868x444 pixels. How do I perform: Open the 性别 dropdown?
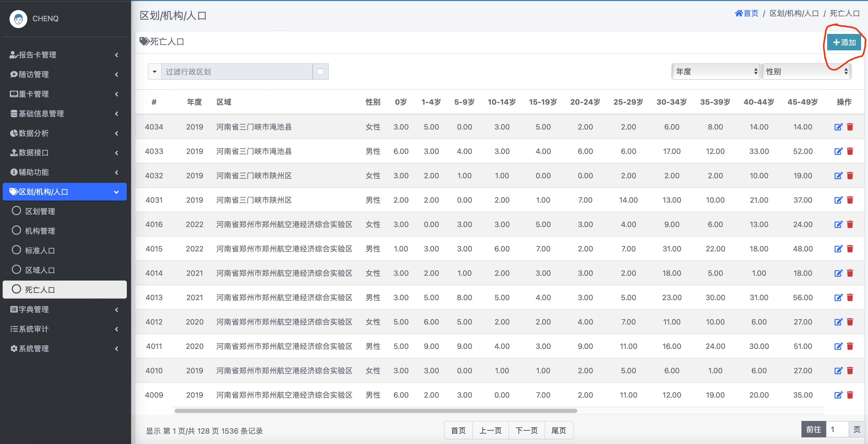click(806, 72)
